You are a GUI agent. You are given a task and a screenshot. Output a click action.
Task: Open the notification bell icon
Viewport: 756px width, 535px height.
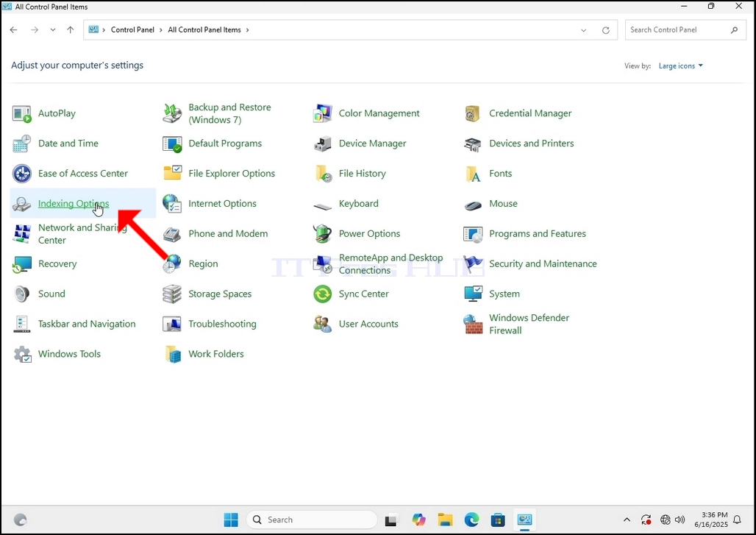[737, 520]
